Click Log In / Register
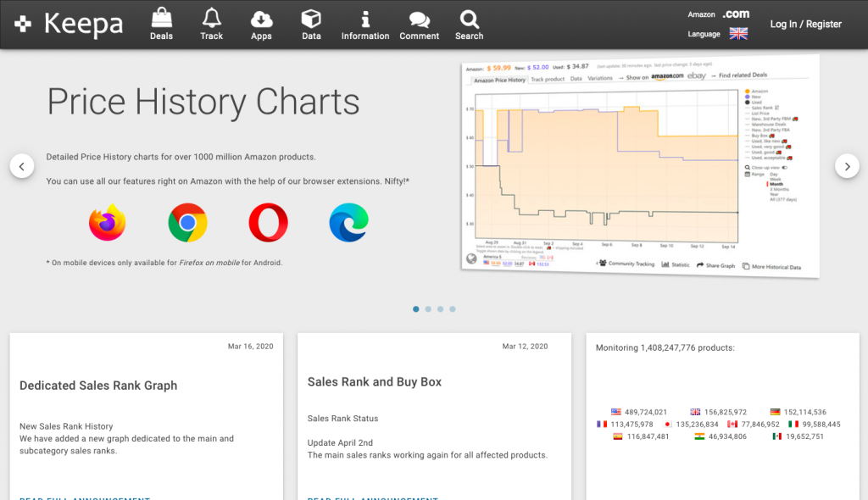Image resolution: width=868 pixels, height=500 pixels. [x=805, y=25]
